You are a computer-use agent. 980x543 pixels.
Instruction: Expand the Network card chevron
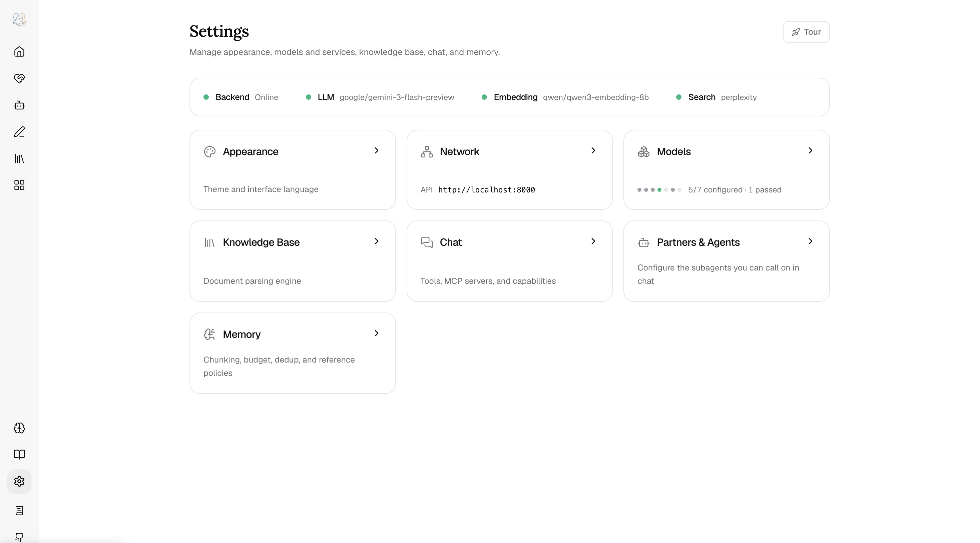point(593,151)
